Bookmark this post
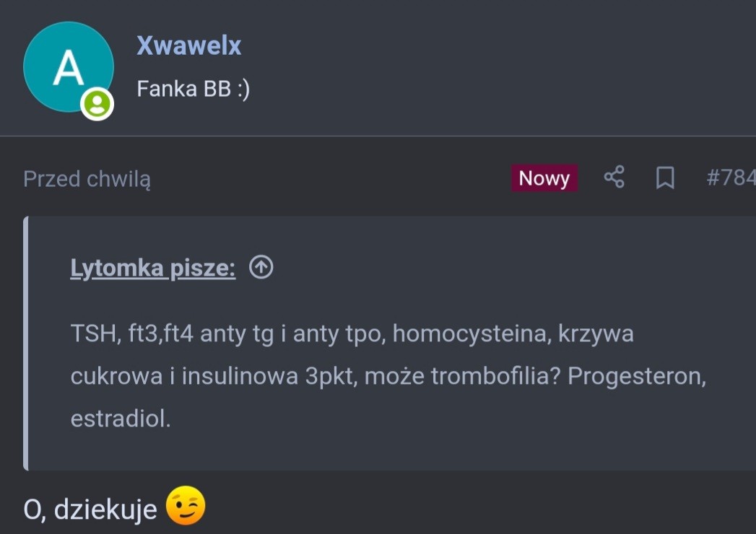 pyautogui.click(x=664, y=178)
